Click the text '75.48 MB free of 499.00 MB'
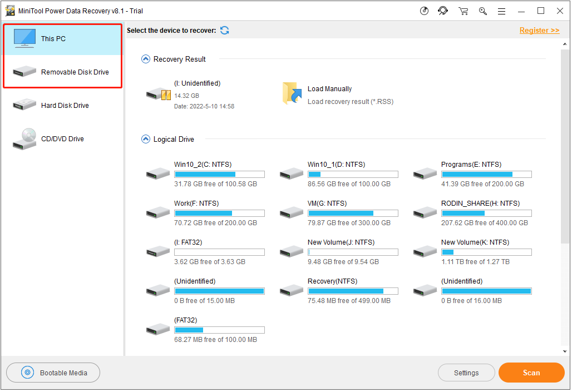The height and width of the screenshot is (392, 572). 349,301
